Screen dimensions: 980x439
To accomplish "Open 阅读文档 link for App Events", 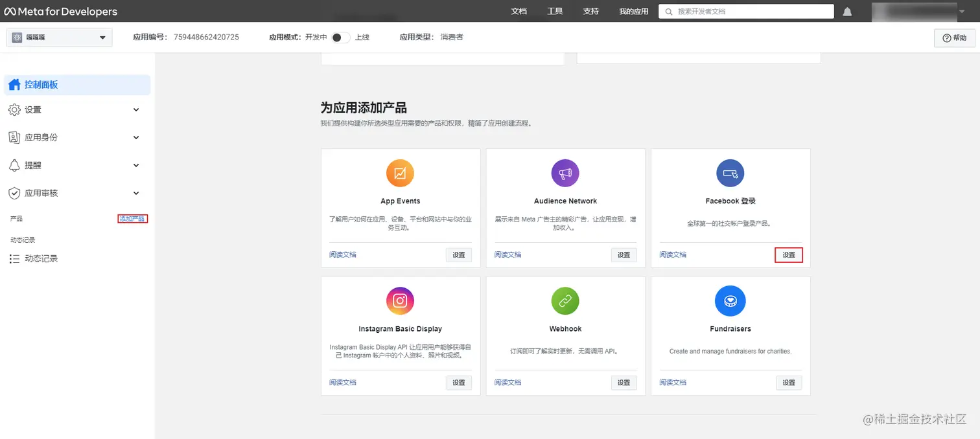I will coord(343,255).
